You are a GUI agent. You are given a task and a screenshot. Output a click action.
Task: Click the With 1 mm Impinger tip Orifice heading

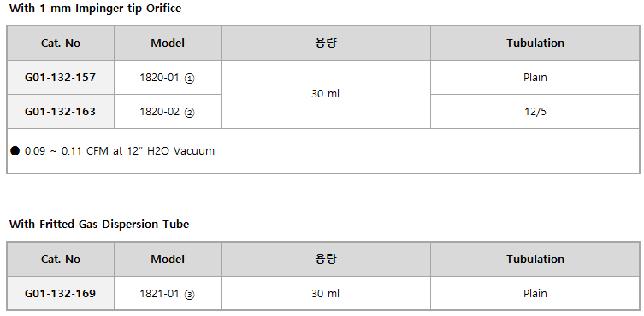(95, 9)
